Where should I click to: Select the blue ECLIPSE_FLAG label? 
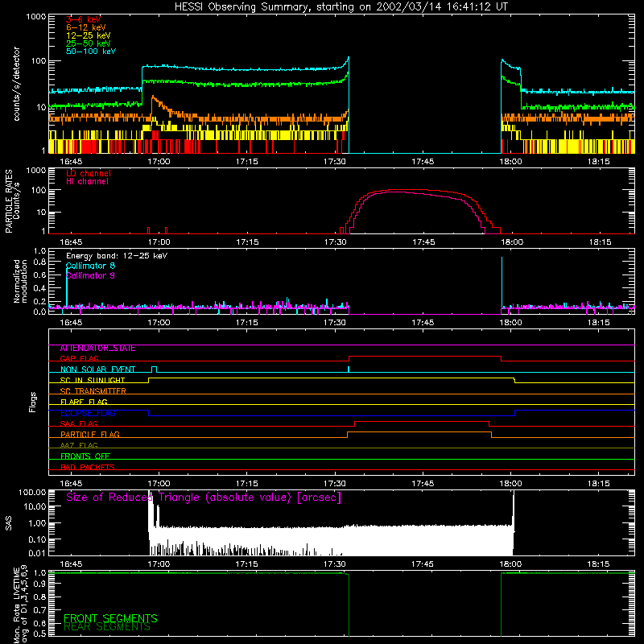(x=88, y=413)
